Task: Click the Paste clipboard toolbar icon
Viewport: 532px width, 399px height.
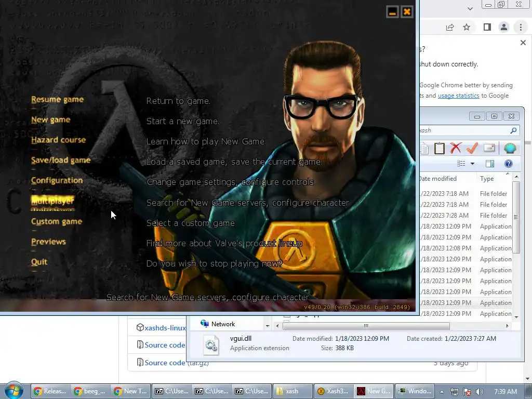Action: tap(440, 148)
